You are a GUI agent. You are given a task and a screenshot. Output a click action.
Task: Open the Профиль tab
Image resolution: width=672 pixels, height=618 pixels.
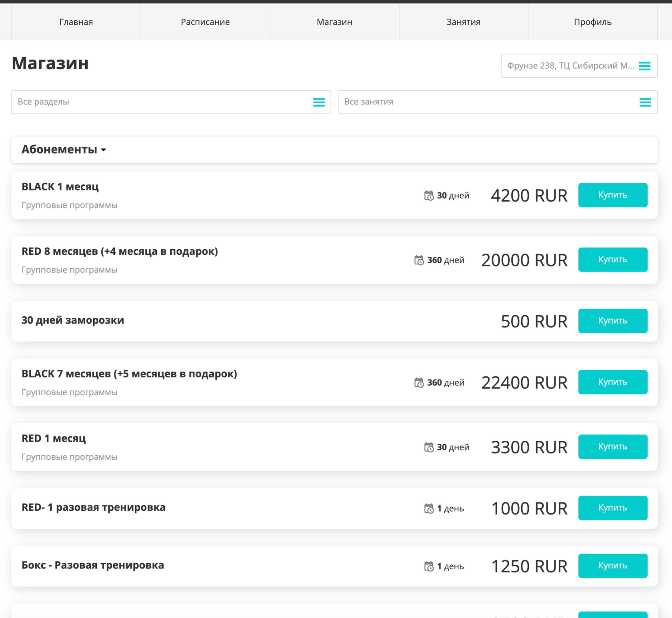[592, 22]
